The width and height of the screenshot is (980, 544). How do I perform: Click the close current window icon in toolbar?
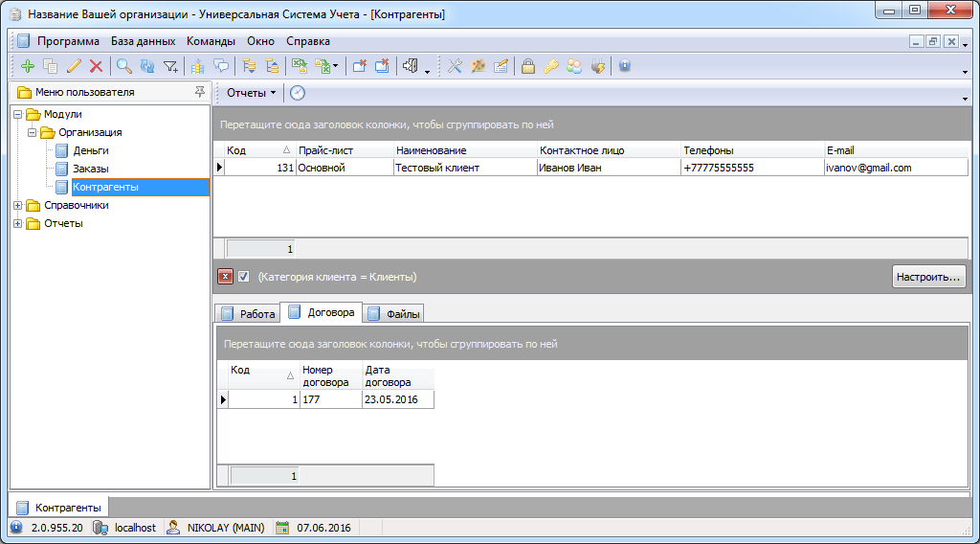pyautogui.click(x=360, y=66)
